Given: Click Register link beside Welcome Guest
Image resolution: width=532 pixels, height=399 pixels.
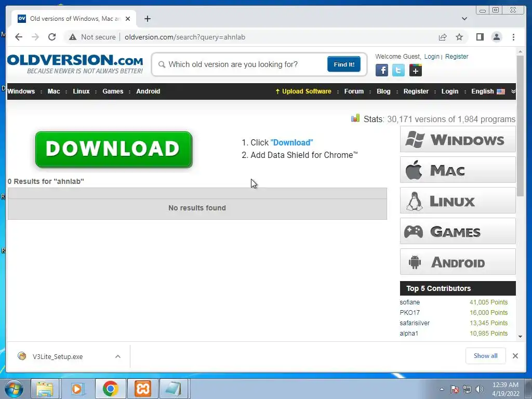Looking at the screenshot, I should click(457, 56).
